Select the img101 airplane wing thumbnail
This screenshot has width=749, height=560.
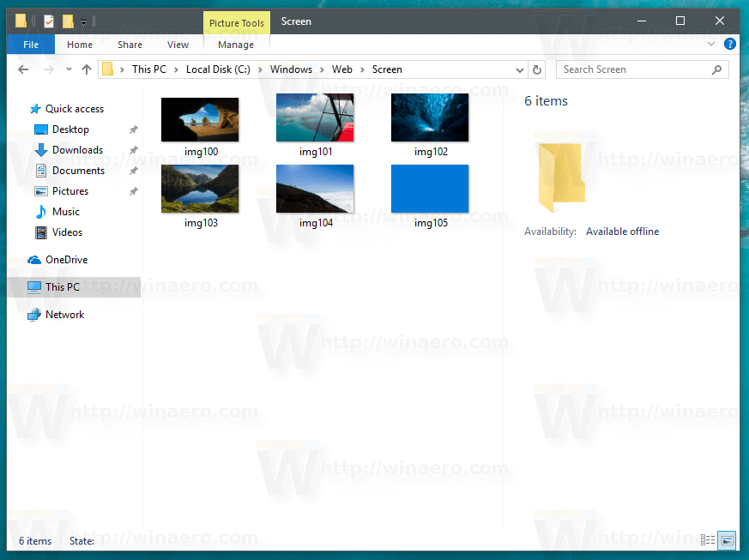point(315,117)
